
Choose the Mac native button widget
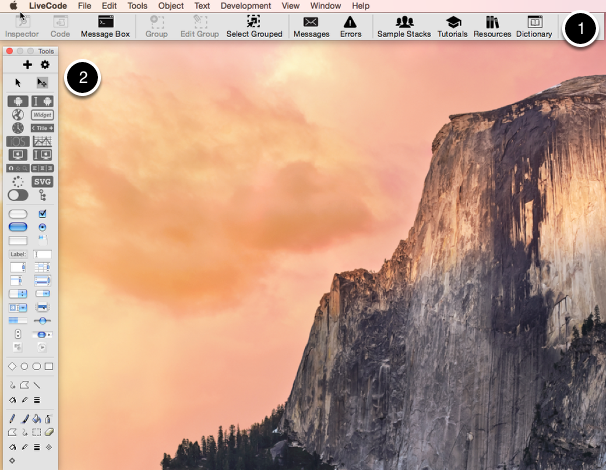[18, 155]
